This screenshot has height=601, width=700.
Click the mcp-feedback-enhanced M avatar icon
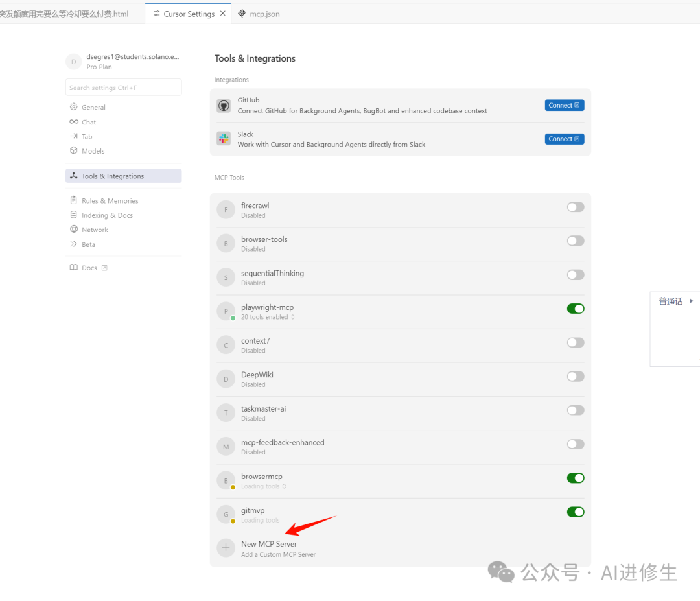pyautogui.click(x=226, y=447)
